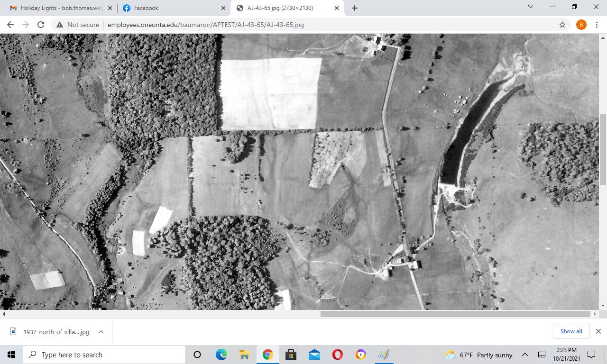Open Cortana circle icon in taskbar
The width and height of the screenshot is (607, 364).
[197, 355]
